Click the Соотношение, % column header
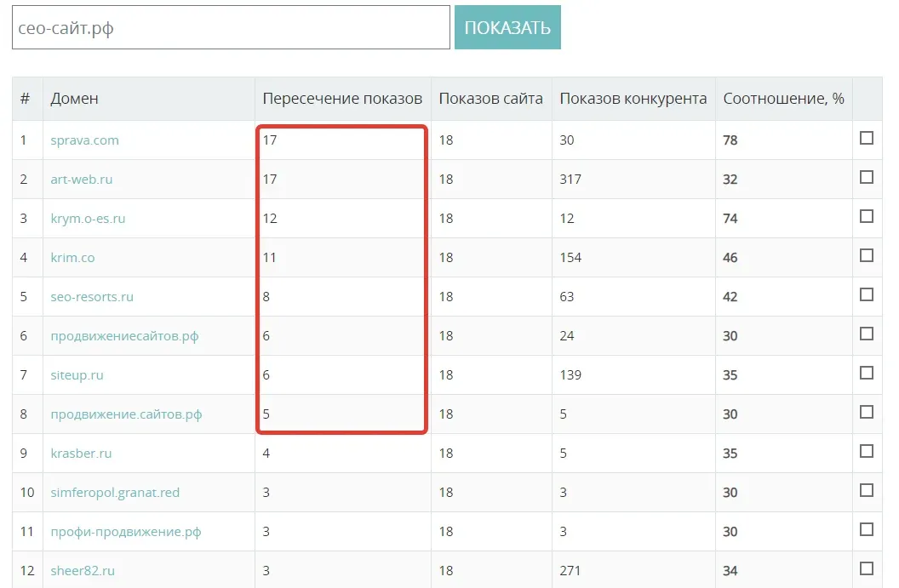The image size is (899, 588). tap(783, 99)
